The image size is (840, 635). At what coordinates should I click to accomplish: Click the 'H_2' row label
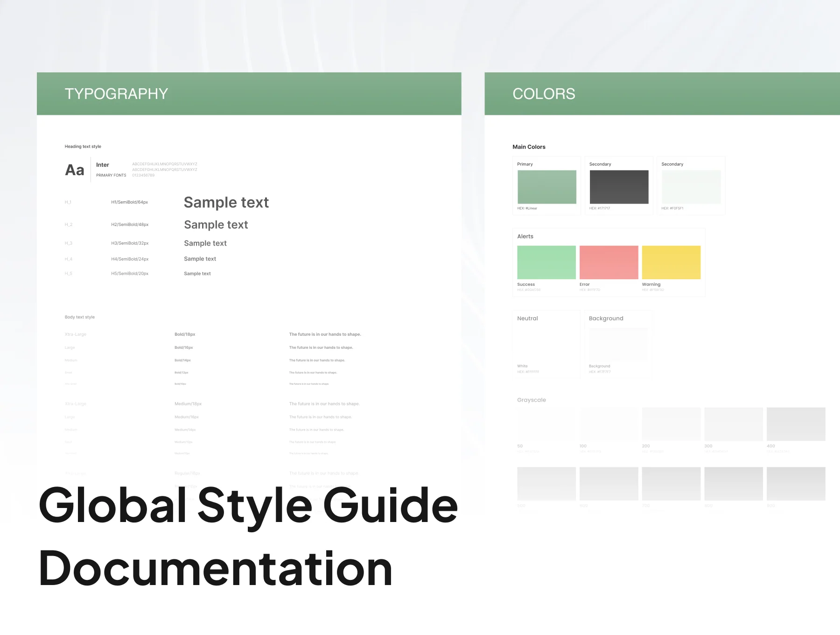click(x=69, y=225)
